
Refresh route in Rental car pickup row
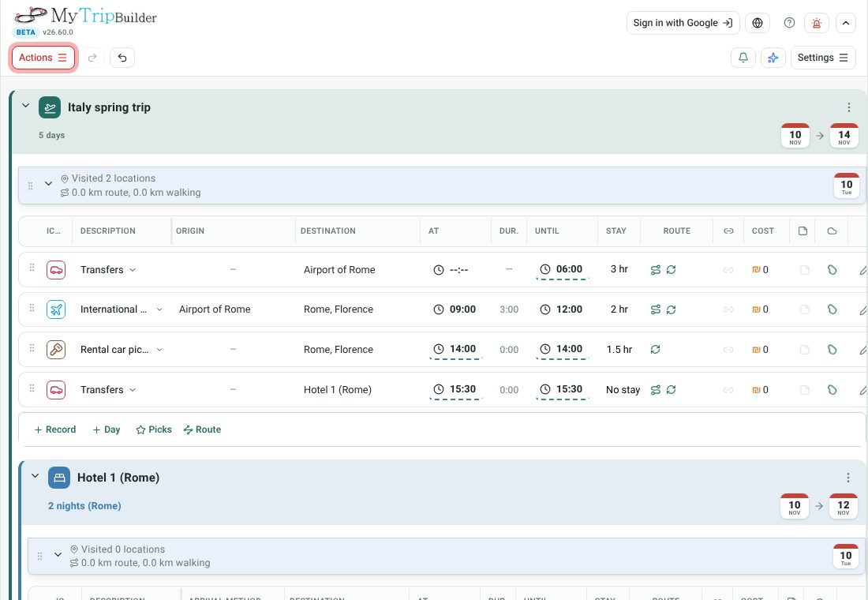pos(656,350)
